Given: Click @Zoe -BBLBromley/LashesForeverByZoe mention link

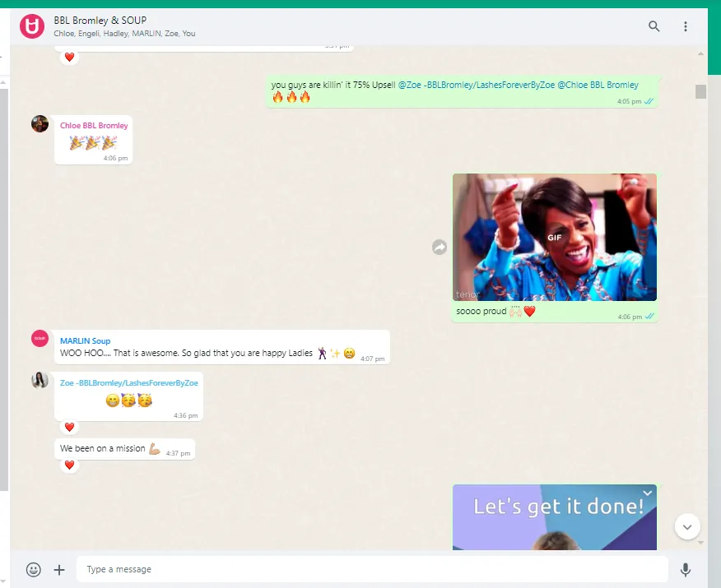Looking at the screenshot, I should click(x=477, y=85).
